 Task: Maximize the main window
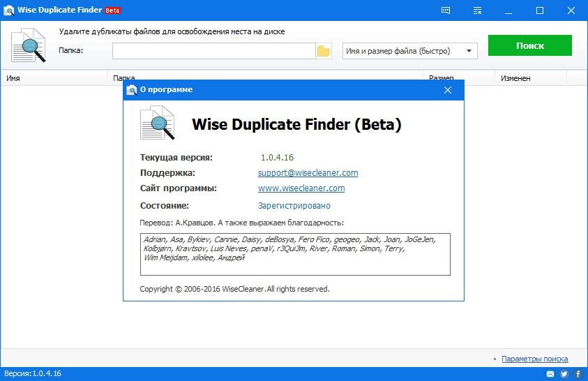pos(540,10)
